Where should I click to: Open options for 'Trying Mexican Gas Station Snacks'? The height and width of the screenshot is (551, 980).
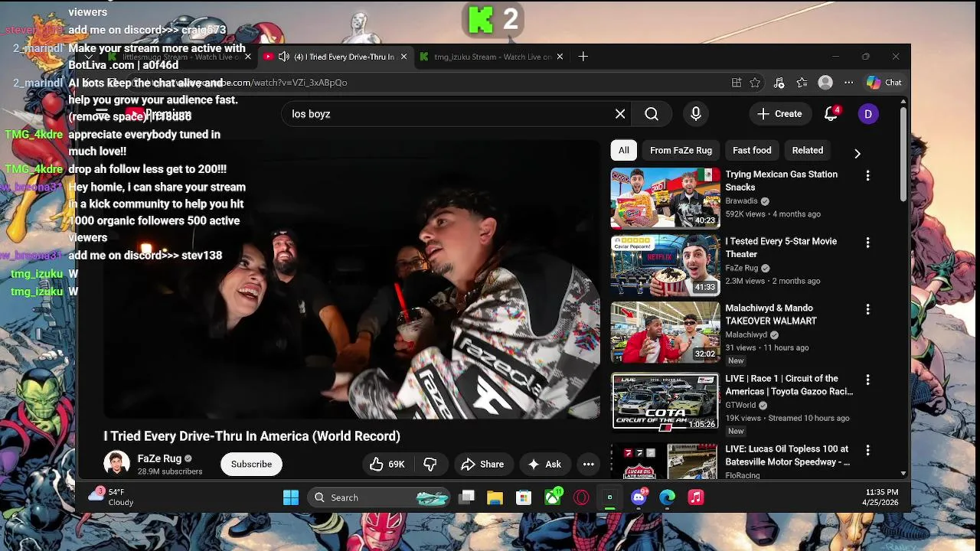click(867, 176)
